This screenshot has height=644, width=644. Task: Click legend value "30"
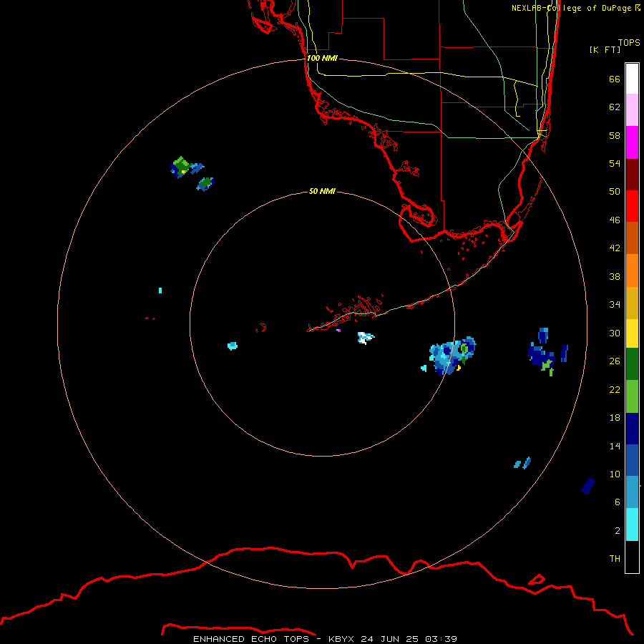(x=615, y=333)
